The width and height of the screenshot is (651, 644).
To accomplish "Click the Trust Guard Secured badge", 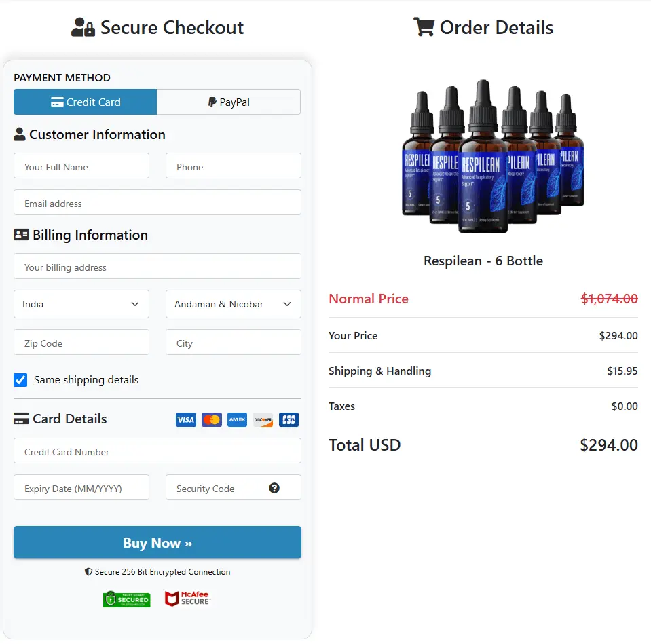I will tap(126, 599).
